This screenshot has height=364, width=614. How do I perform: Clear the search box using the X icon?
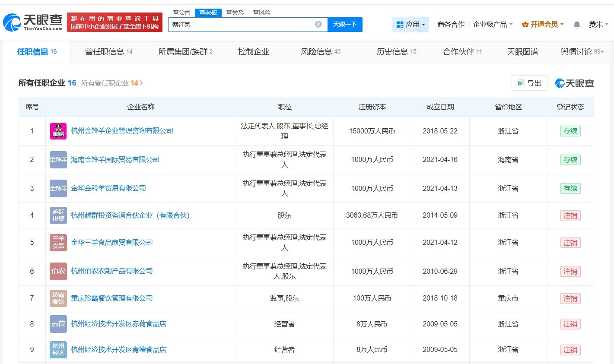[318, 24]
